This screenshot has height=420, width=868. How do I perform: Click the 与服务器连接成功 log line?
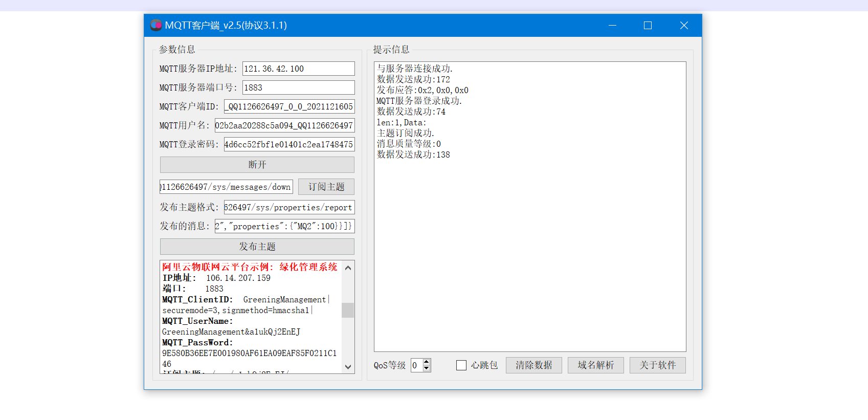pyautogui.click(x=415, y=69)
